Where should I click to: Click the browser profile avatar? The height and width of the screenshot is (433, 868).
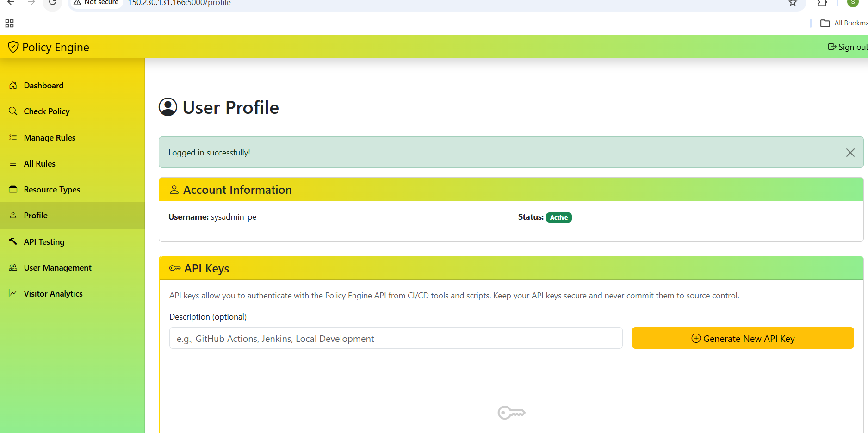pyautogui.click(x=853, y=3)
